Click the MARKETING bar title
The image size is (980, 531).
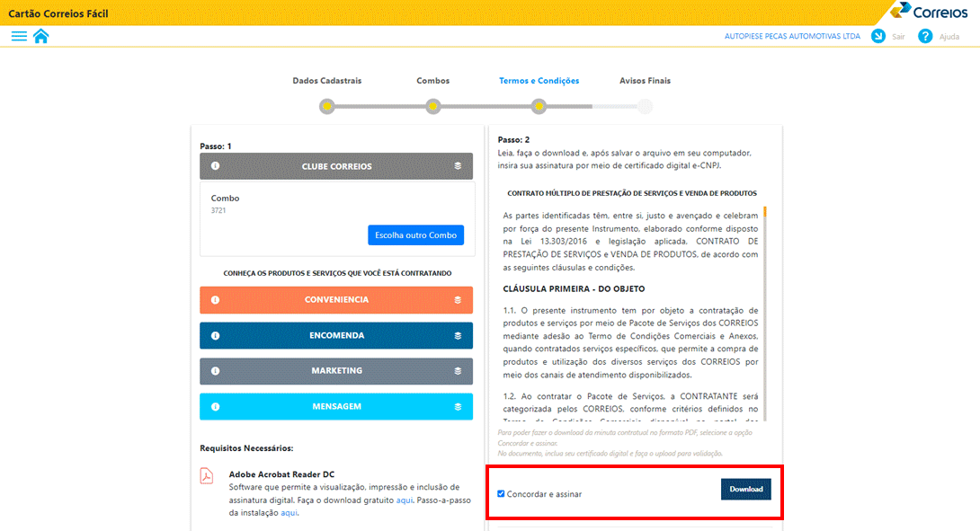pos(336,371)
